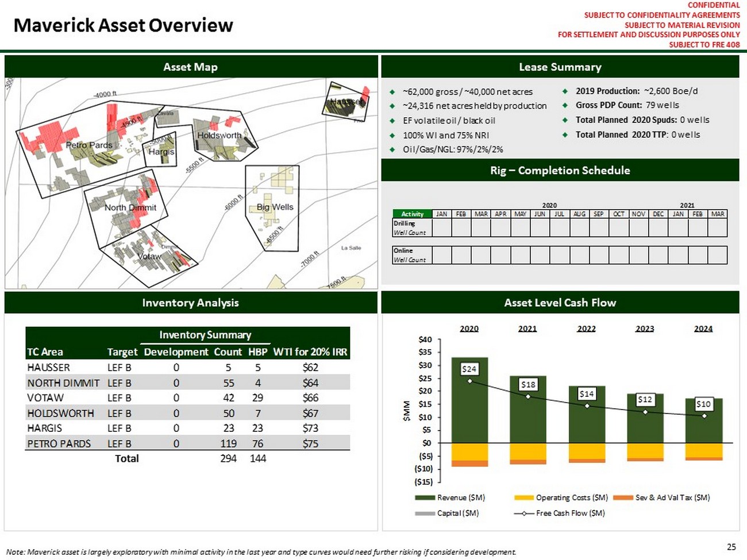Click the Operating Costs yellow legend swatch
This screenshot has height=560, width=747.
click(523, 498)
